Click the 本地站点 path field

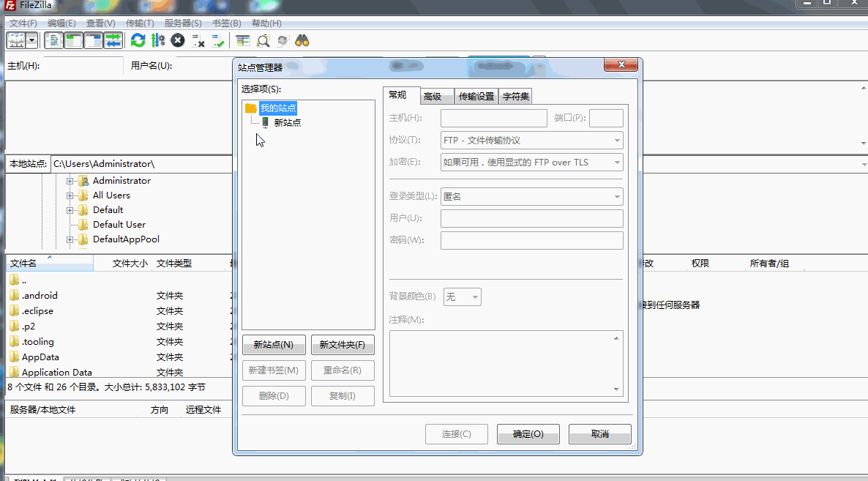coord(142,164)
